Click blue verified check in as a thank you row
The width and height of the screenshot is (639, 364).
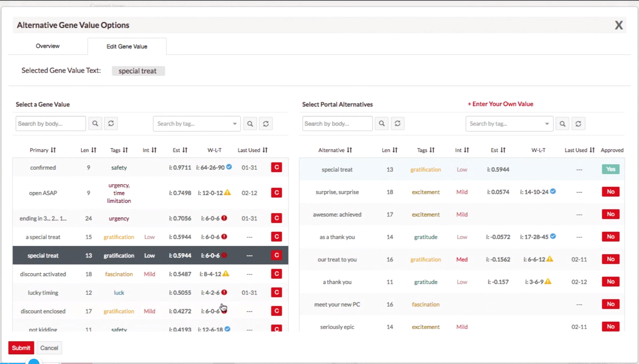pos(553,236)
